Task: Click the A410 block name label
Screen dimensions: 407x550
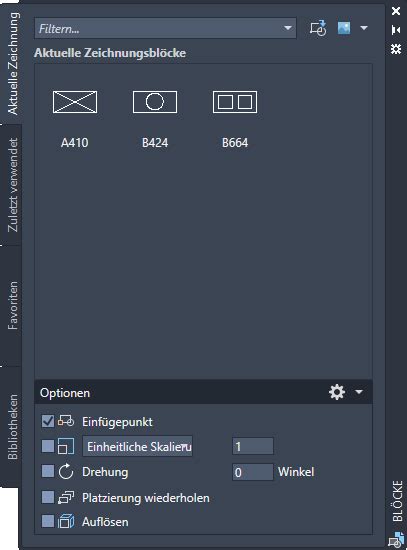Action: (74, 143)
